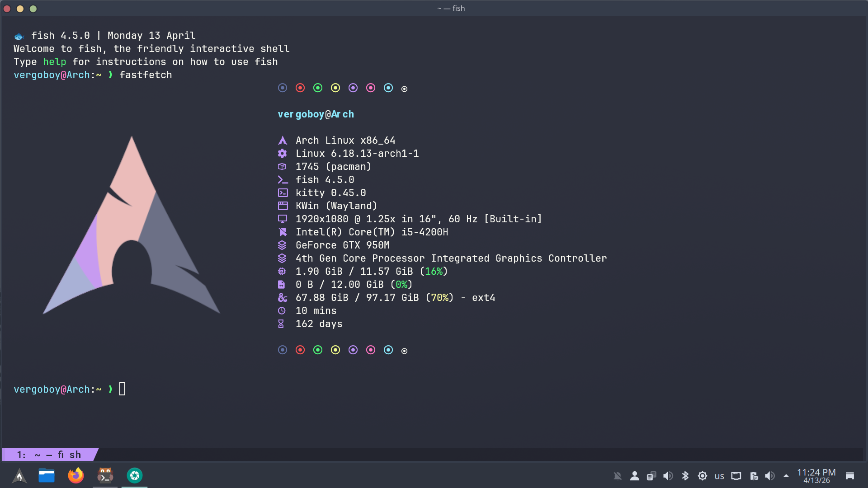Click the yellow dot above the fastfetch title
This screenshot has height=488, width=868.
click(x=335, y=88)
